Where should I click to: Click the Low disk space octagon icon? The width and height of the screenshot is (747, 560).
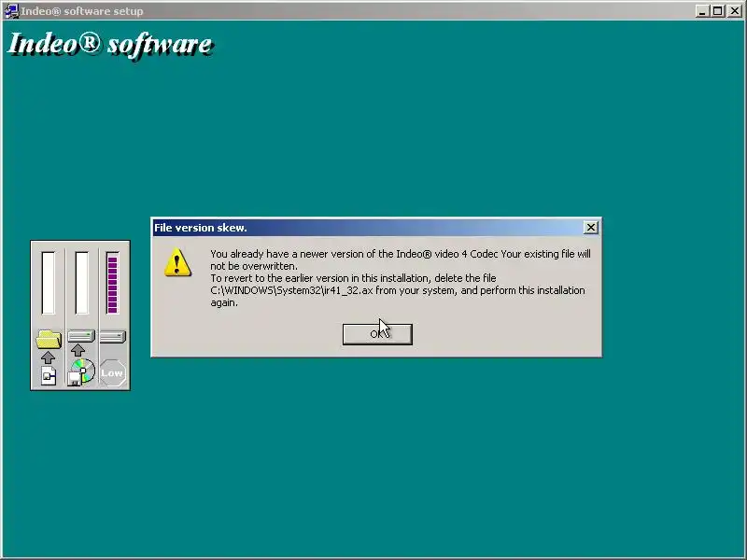tap(112, 372)
